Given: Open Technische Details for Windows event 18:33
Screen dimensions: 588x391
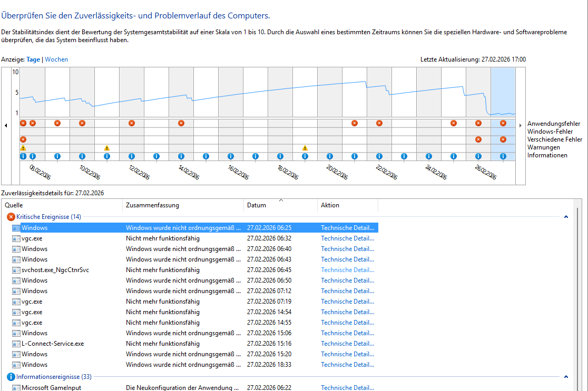Looking at the screenshot, I should click(x=347, y=365).
